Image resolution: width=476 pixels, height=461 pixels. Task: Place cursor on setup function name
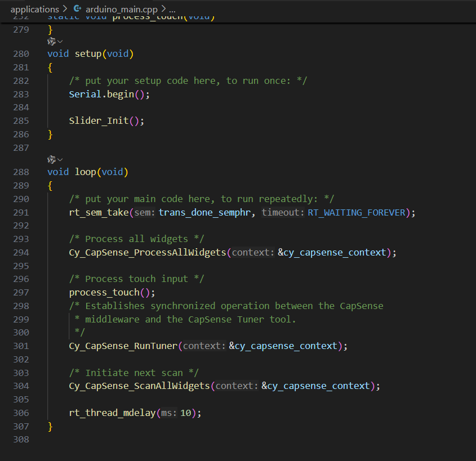click(88, 54)
